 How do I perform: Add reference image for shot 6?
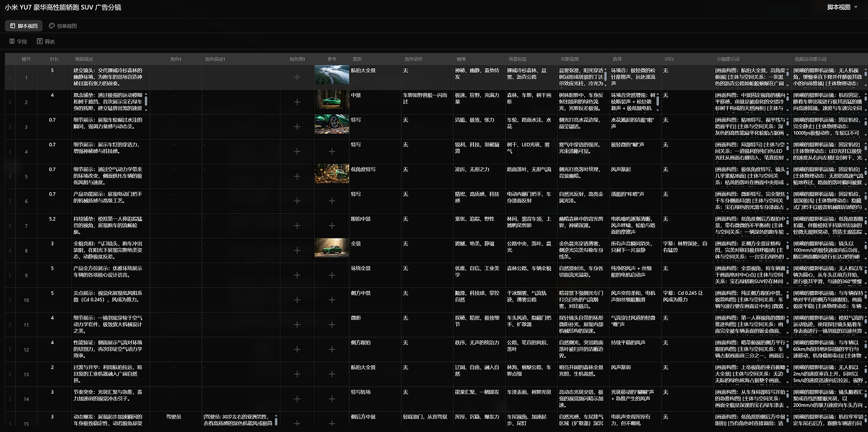point(332,201)
